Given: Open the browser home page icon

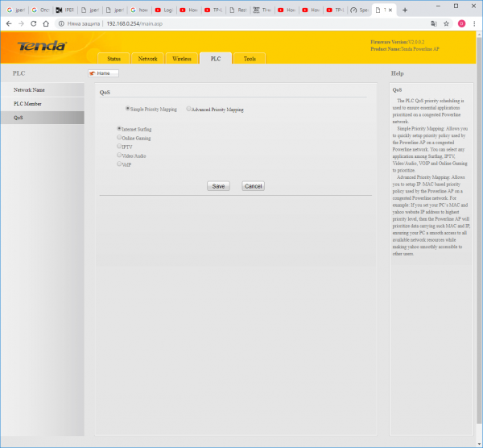Looking at the screenshot, I should (x=46, y=23).
